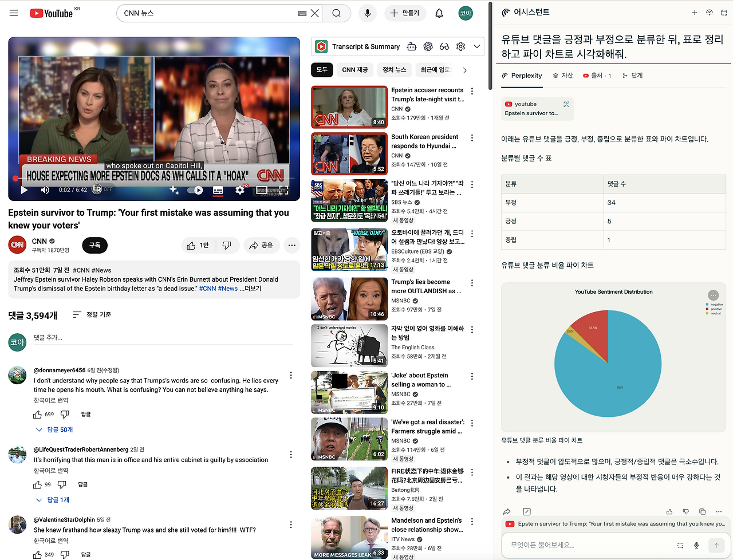Open Transcript & Summary settings gear
Image resolution: width=733 pixels, height=560 pixels.
(460, 46)
